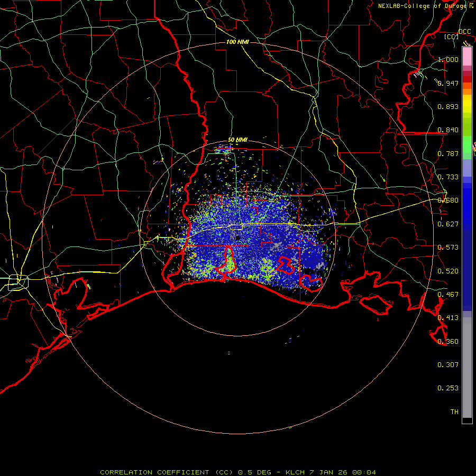
Task: Select the 0.680 legend value
Action: (448, 200)
